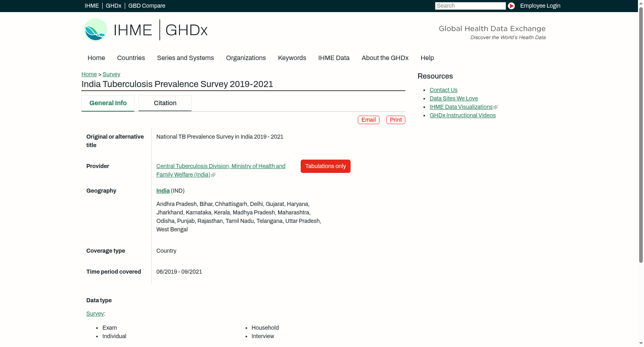The width and height of the screenshot is (644, 347).
Task: Click the scrollbar down arrow
Action: [641, 343]
